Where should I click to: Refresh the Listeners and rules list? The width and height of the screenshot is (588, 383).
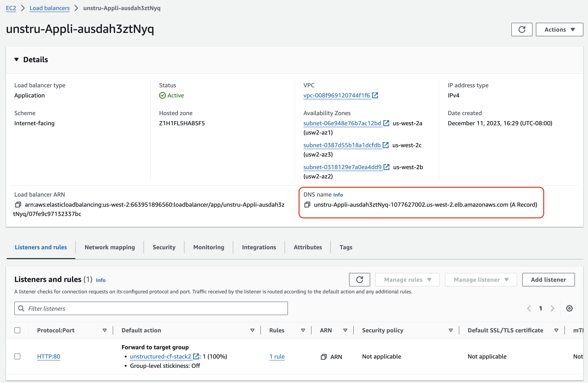359,279
